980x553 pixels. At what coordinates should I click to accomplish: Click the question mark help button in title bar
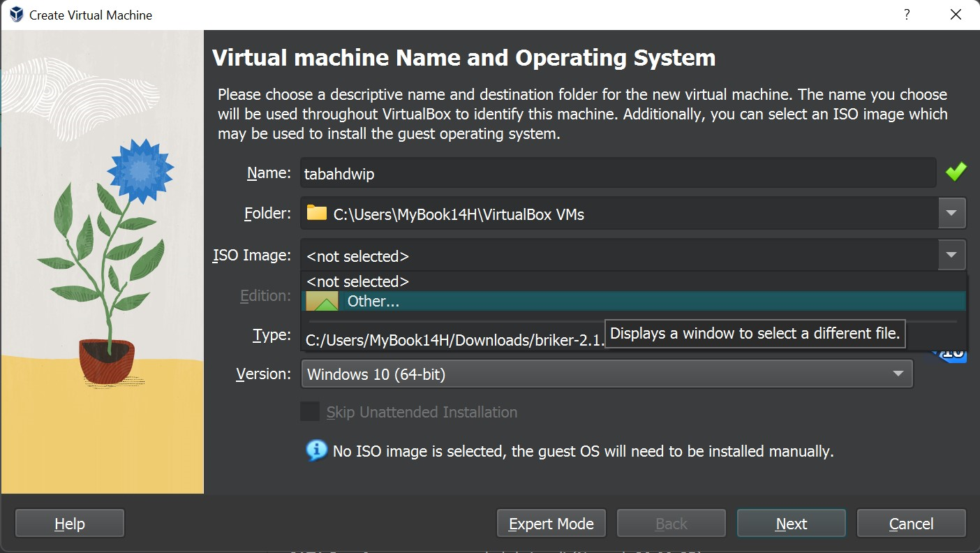click(907, 15)
